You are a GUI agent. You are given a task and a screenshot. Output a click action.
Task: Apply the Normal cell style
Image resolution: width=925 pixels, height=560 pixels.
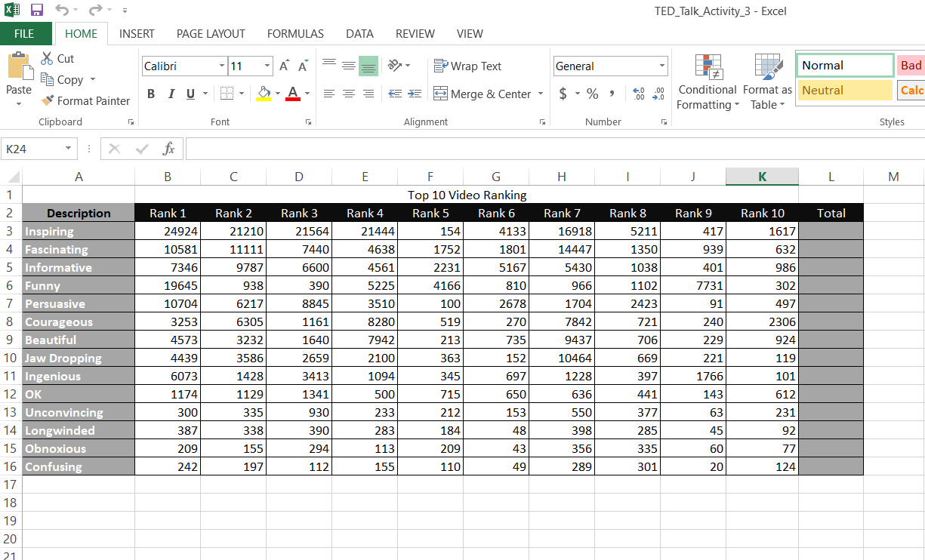pos(845,66)
